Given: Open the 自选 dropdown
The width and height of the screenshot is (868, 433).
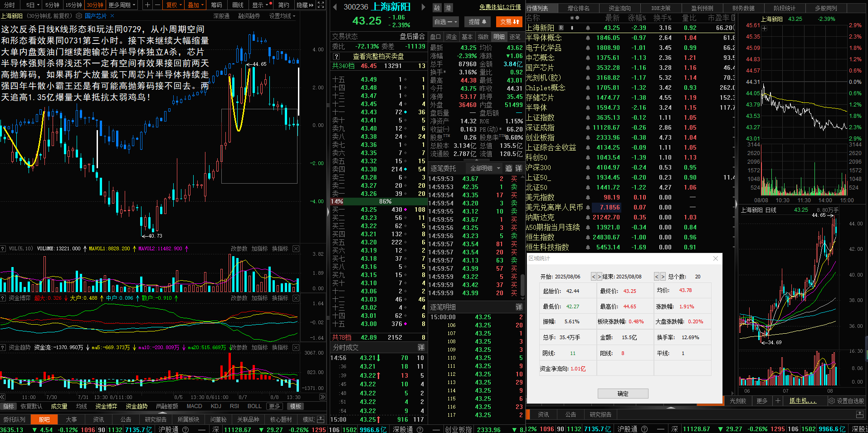Looking at the screenshot, I should click(445, 21).
